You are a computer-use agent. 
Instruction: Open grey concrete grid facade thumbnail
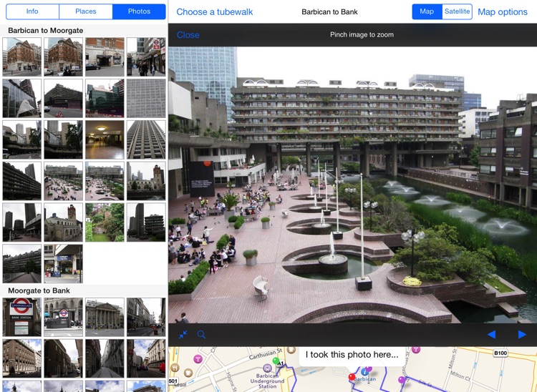pyautogui.click(x=146, y=98)
